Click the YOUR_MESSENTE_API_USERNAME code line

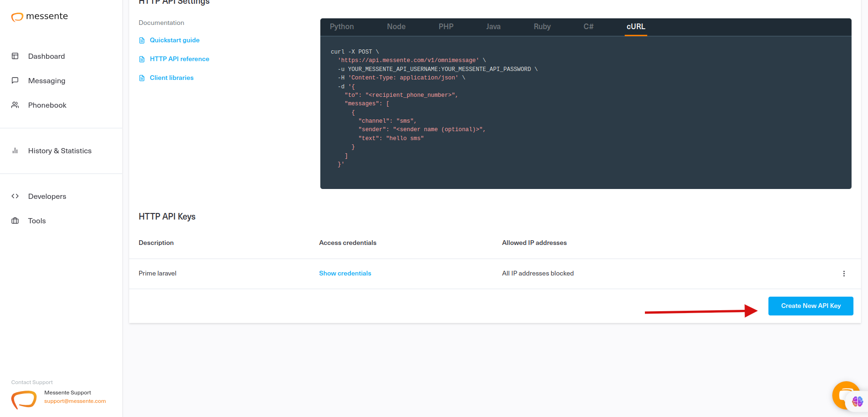click(438, 69)
